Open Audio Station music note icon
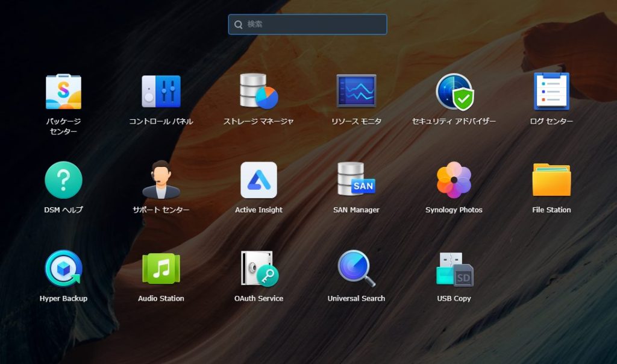Screen dimensions: 617x364 [x=161, y=269]
